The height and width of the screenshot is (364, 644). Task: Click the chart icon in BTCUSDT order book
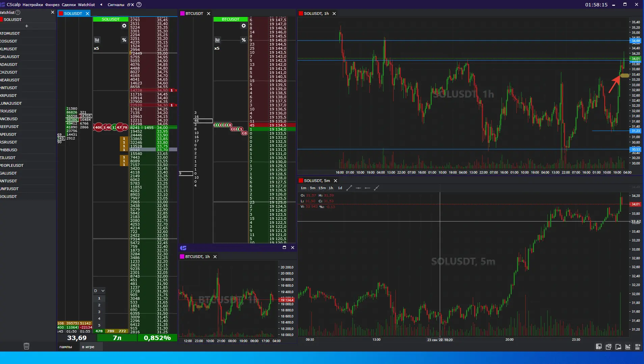click(x=217, y=40)
